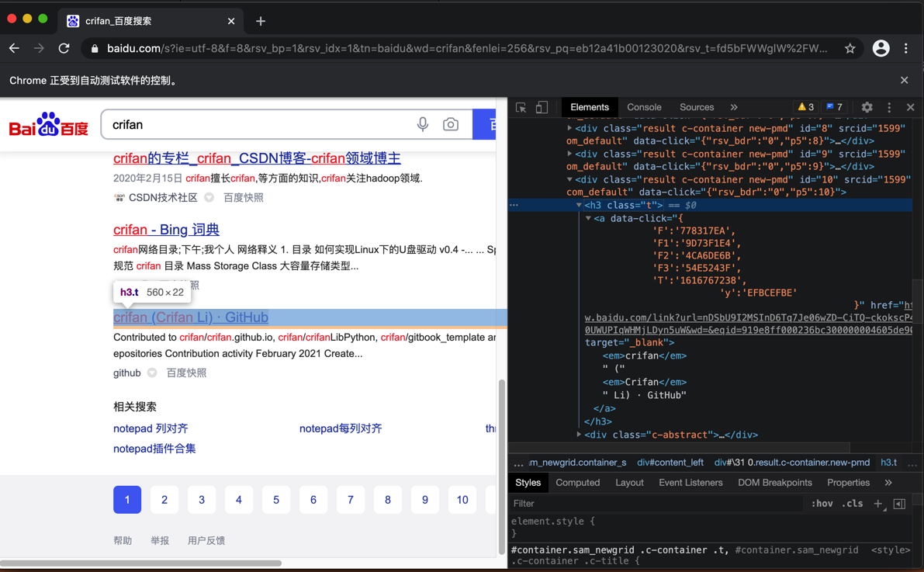The image size is (924, 572).
Task: Go to results page 5
Action: (275, 500)
